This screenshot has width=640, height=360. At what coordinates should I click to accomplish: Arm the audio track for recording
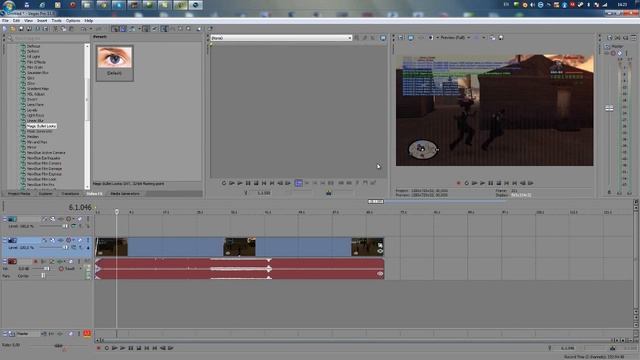click(36, 261)
